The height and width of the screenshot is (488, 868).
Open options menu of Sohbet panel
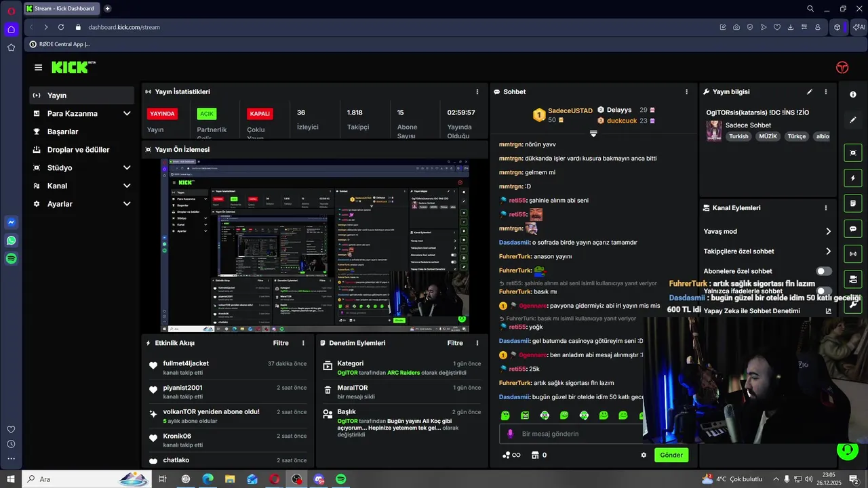coord(686,91)
